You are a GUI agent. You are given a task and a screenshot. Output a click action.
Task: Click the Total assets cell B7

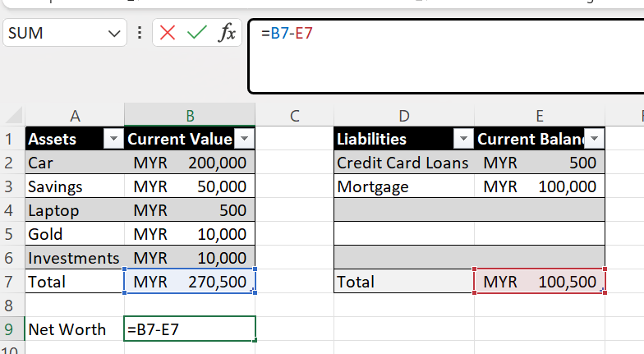190,282
